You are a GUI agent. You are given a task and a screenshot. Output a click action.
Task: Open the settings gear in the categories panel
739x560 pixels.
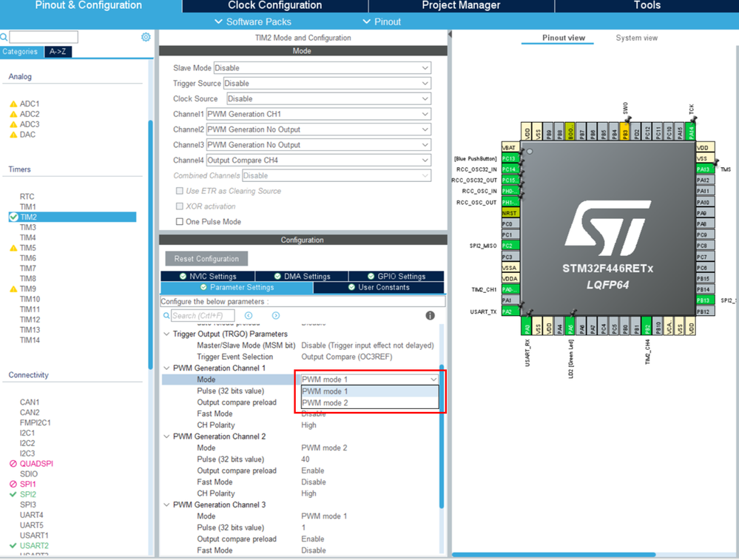point(146,37)
